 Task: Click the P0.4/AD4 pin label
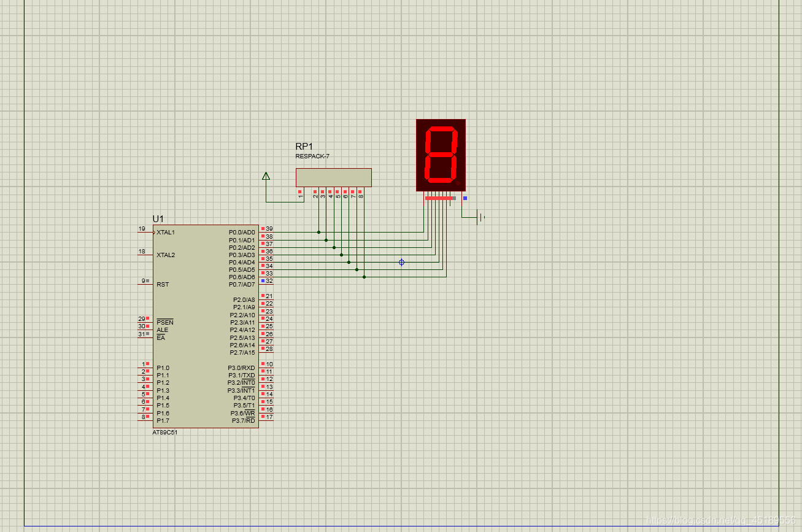pos(242,263)
